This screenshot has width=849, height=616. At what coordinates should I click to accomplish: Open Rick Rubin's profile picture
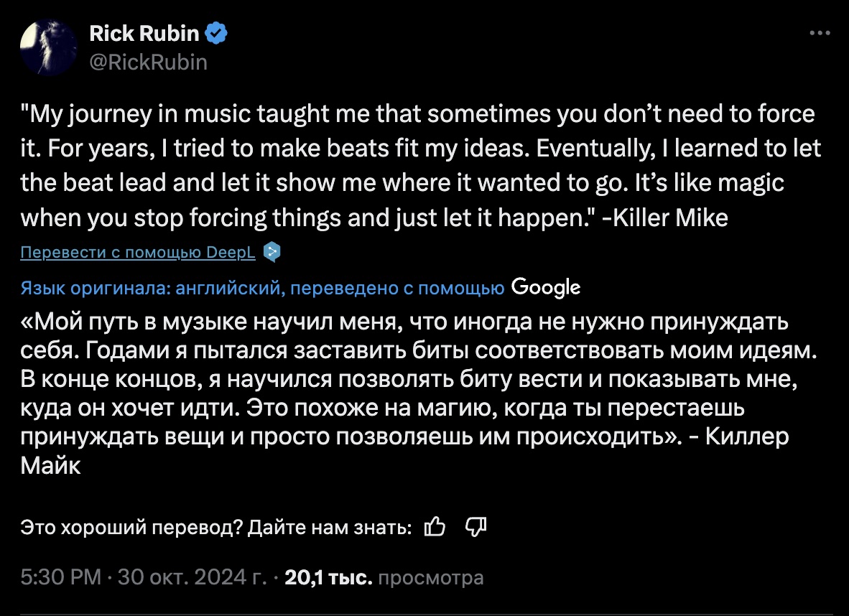(49, 47)
